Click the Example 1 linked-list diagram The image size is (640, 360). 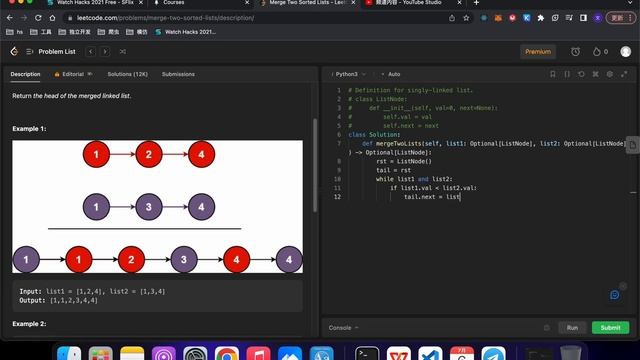pos(158,207)
